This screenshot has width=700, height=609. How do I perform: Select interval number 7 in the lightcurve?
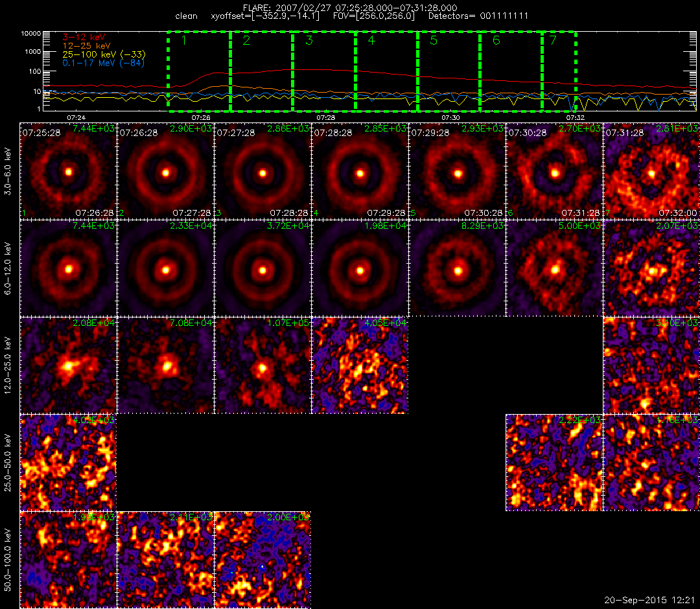(553, 40)
